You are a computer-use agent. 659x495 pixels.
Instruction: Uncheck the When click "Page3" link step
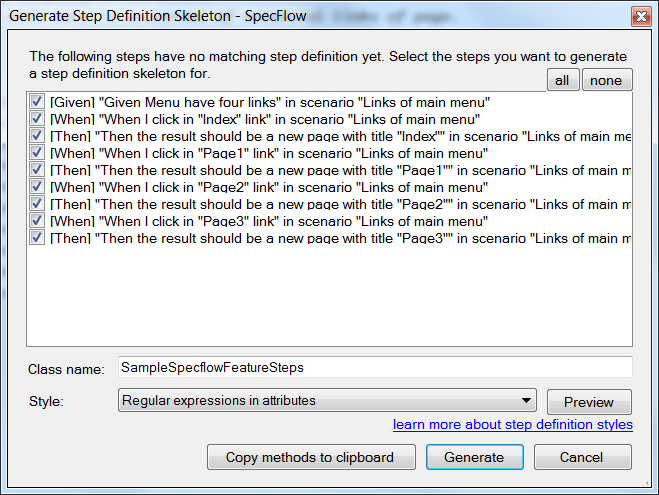point(37,221)
